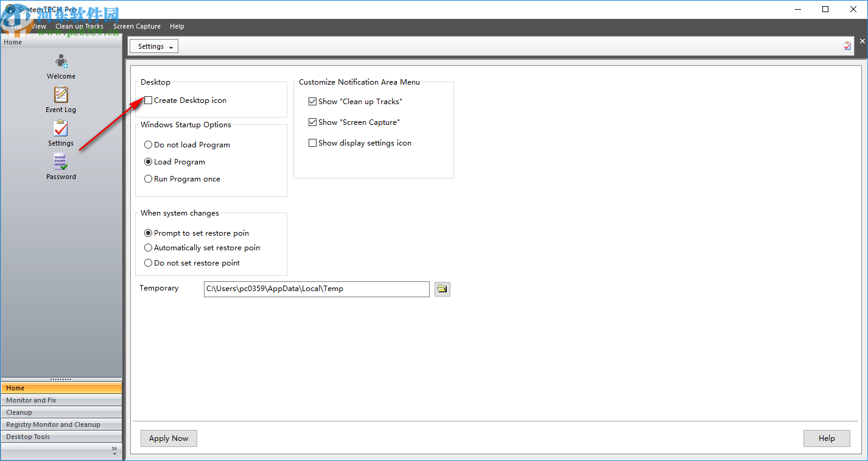Select the Run Program once option
Screen dimensions: 868x461
tap(148, 178)
